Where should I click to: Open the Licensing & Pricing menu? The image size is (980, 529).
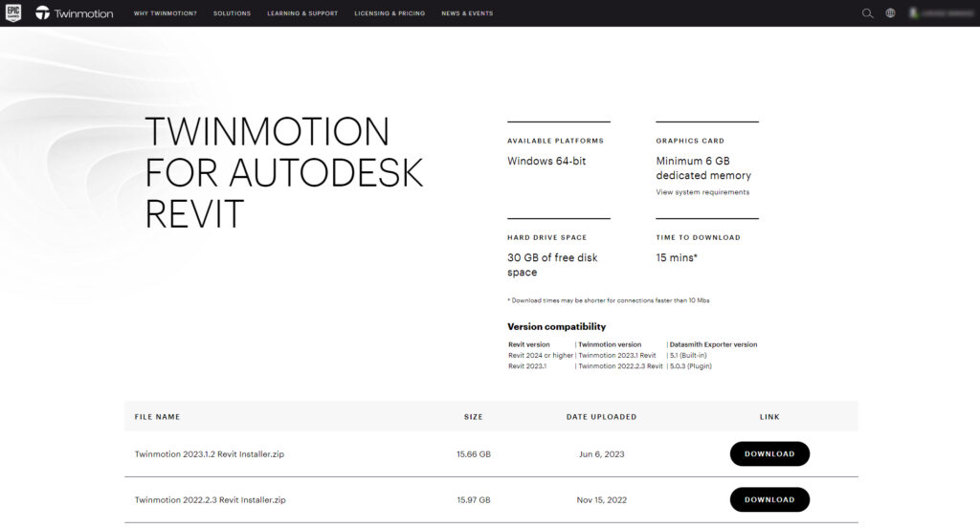point(390,13)
